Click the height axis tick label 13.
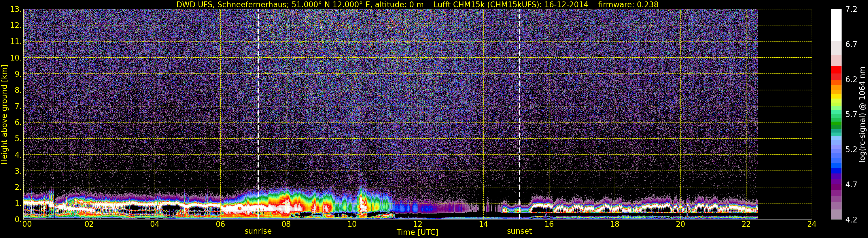Viewport: 868px width, 238px height. tap(16, 10)
